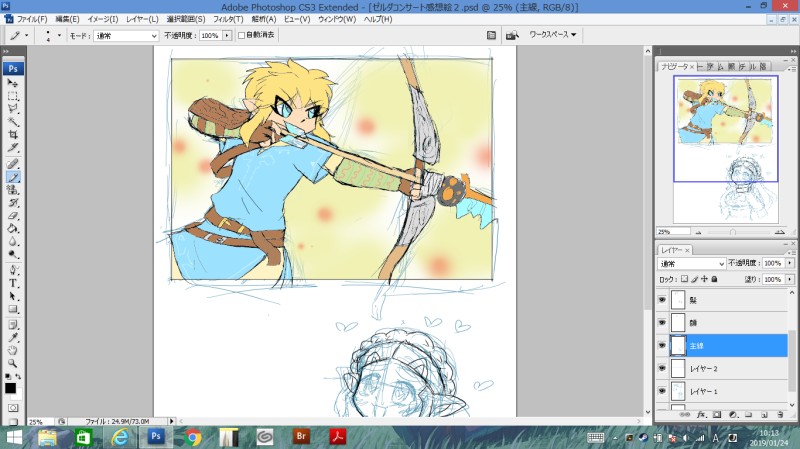Open the ワークスペース dropdown
The width and height of the screenshot is (800, 449).
(553, 35)
